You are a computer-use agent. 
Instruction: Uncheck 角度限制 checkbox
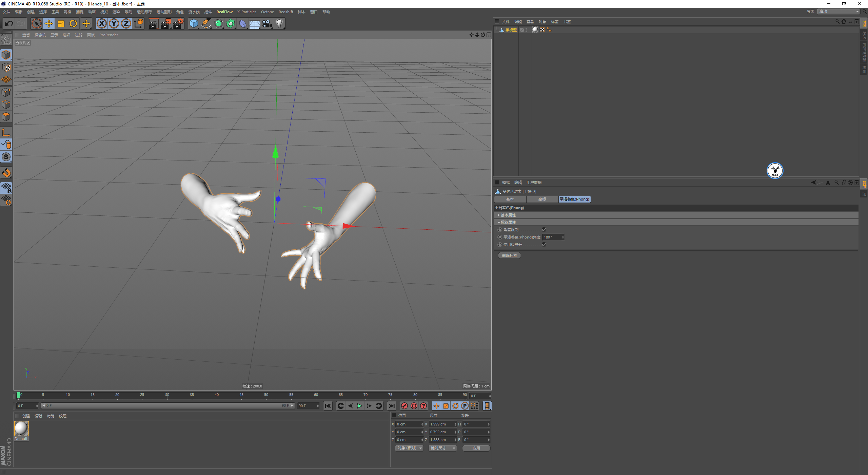click(x=544, y=230)
